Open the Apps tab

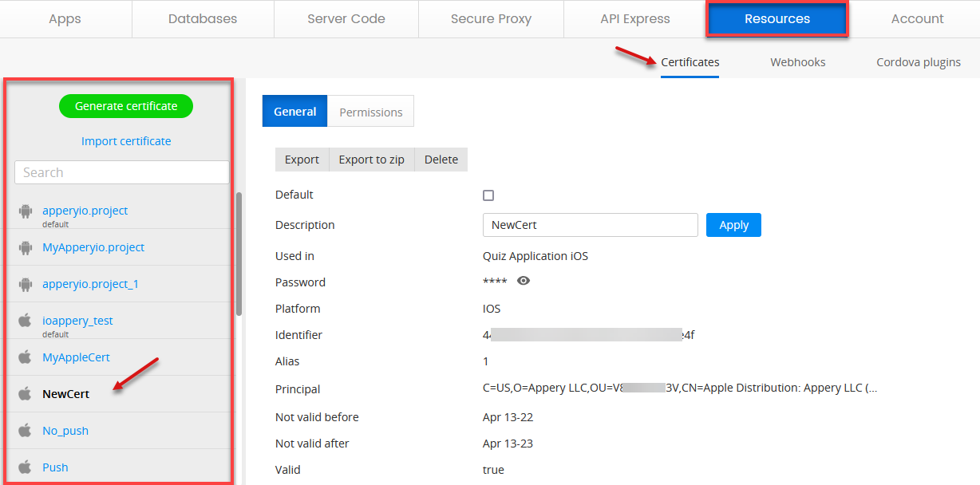(x=65, y=19)
